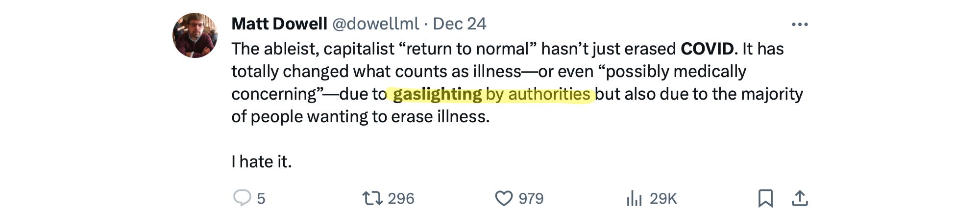This screenshot has height=215, width=980.
Task: Open the @dowellml handle link
Action: coord(376,24)
